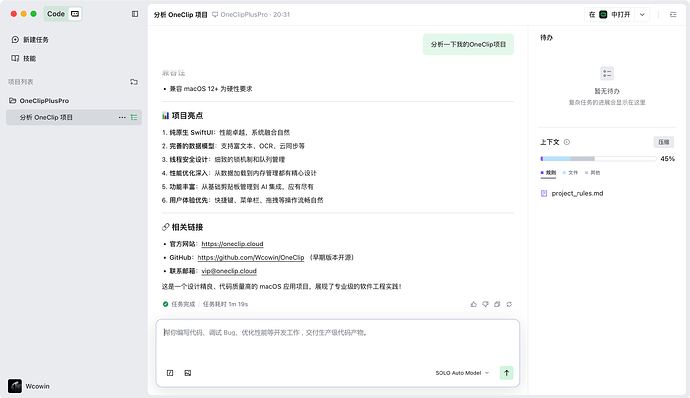Click the 分析一下我的OneClip项目 message bubble

468,44
